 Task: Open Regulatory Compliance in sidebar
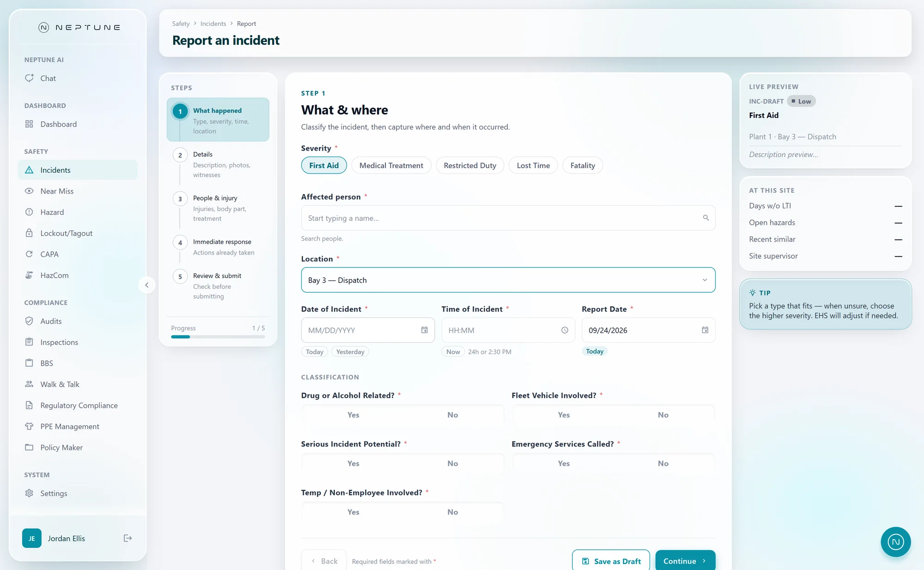coord(78,405)
